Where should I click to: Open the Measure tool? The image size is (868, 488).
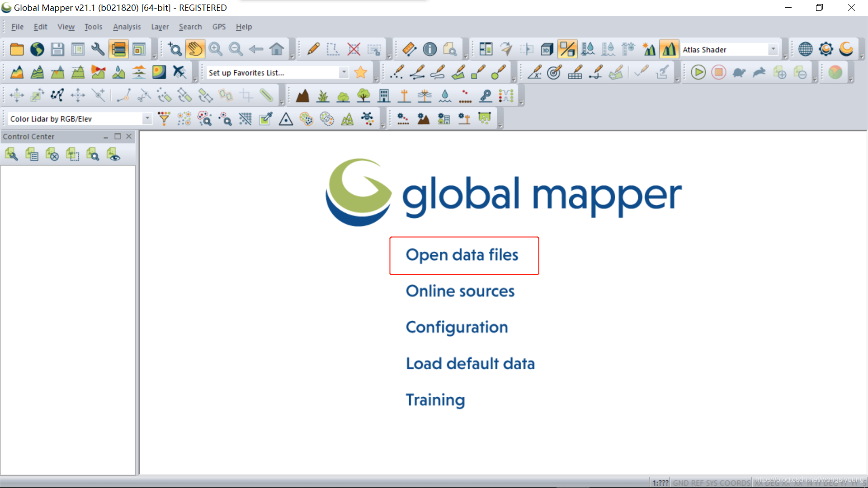(x=409, y=49)
